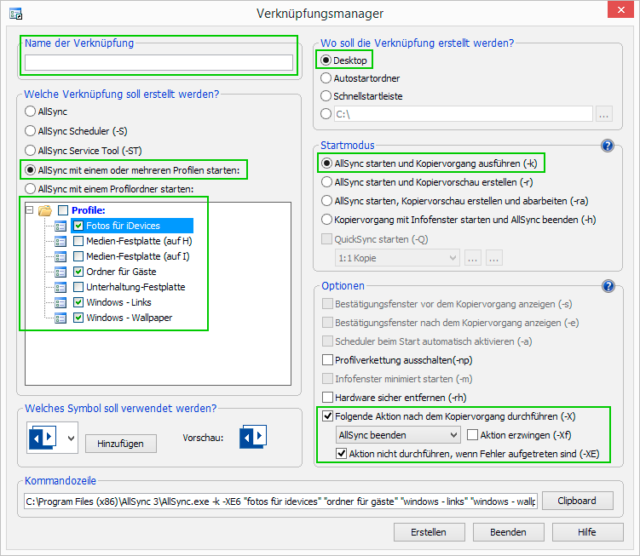Toggle Folgende Aktion nach dem Kopiervorgang (-X)

(327, 416)
